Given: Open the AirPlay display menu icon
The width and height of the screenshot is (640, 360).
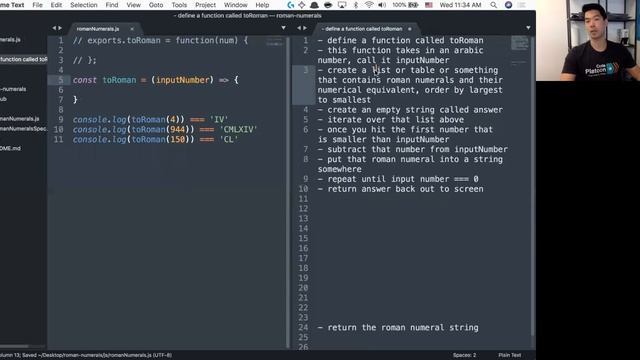Looking at the screenshot, I should click(342, 5).
